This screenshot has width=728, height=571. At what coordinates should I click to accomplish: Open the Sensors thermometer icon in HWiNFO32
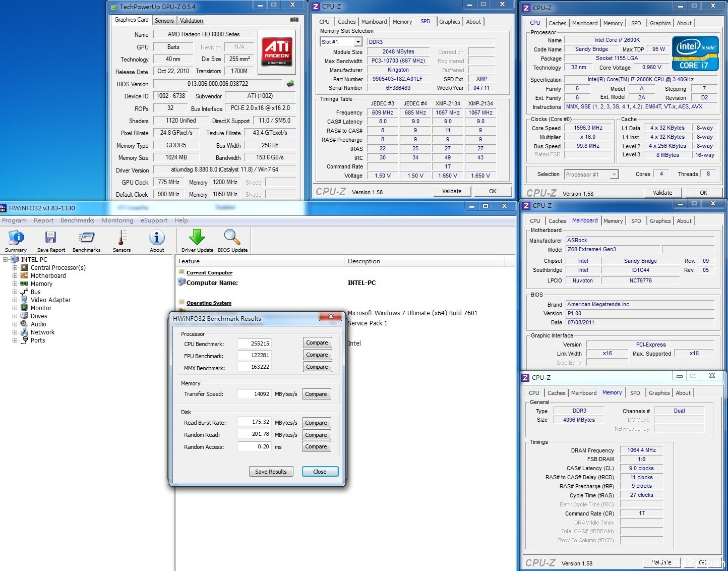tap(122, 238)
